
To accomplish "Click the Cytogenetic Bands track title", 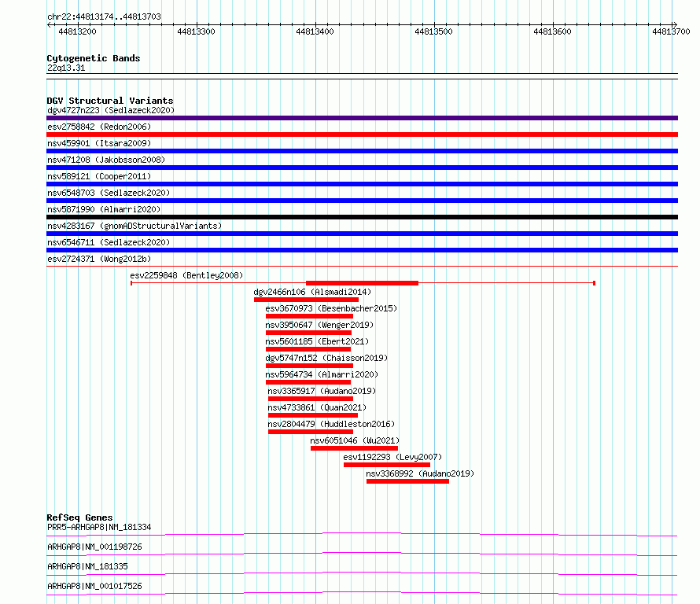I will [94, 58].
